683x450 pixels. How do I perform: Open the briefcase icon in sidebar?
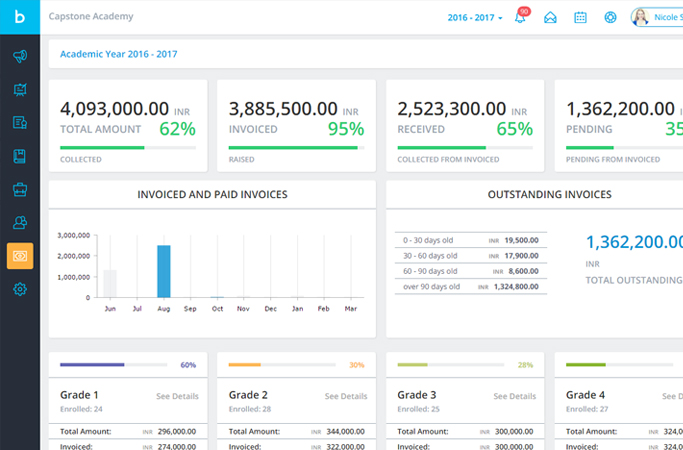20,189
